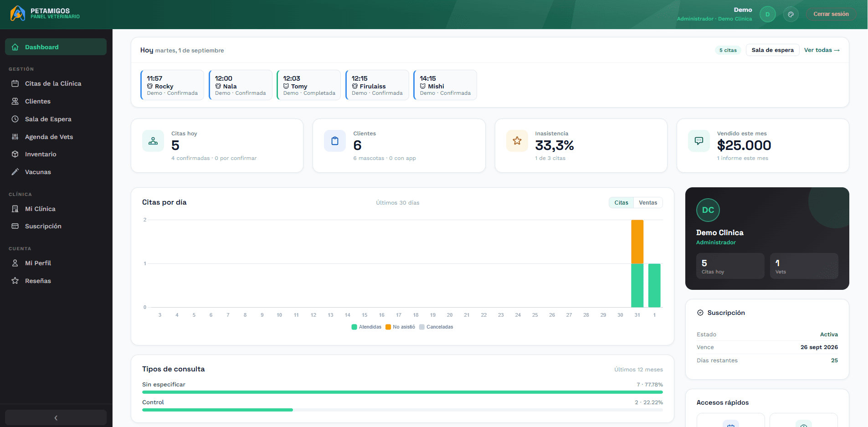The height and width of the screenshot is (427, 868).
Task: Click the Sin especificar progress bar
Action: click(x=402, y=392)
